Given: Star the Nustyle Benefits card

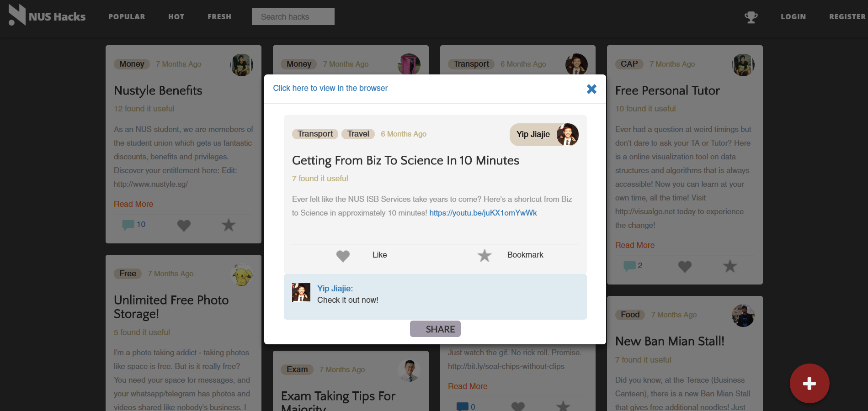Looking at the screenshot, I should pos(229,225).
